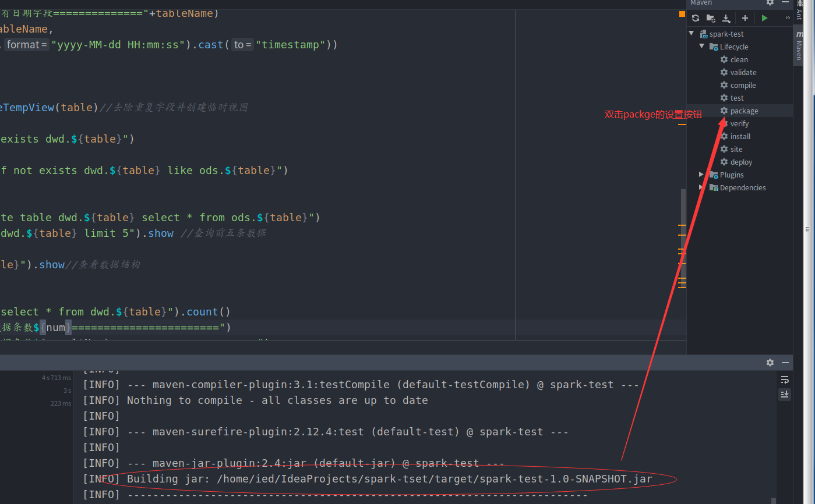The height and width of the screenshot is (504, 815).
Task: Click the '4 s 713 ms' timing entry
Action: (x=57, y=378)
